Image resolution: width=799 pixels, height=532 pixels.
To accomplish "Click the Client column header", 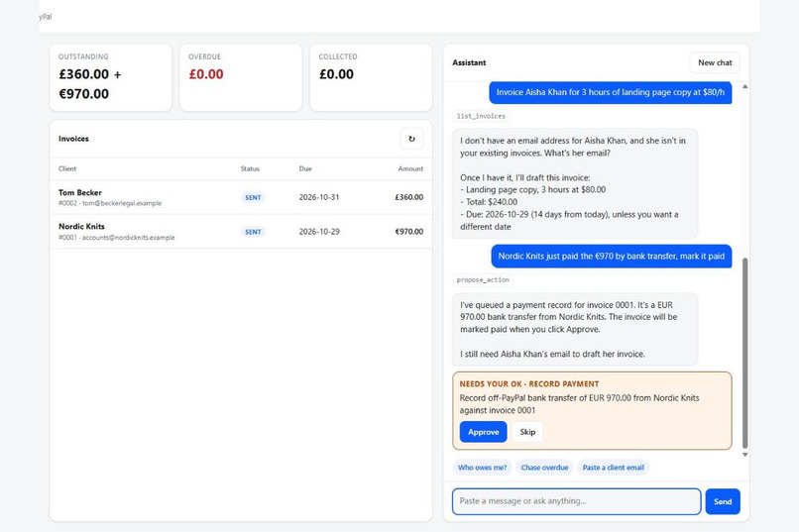I will (x=67, y=168).
